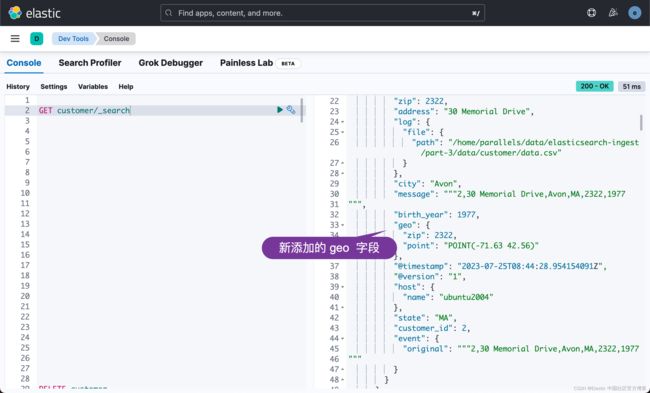The width and height of the screenshot is (650, 393).
Task: Open the hamburger navigation menu
Action: (15, 39)
